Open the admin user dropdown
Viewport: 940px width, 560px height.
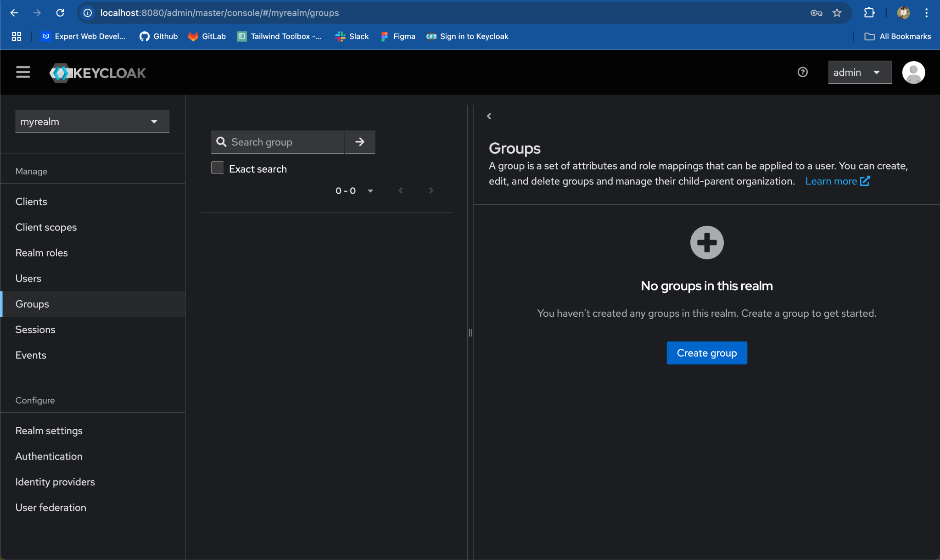point(859,73)
